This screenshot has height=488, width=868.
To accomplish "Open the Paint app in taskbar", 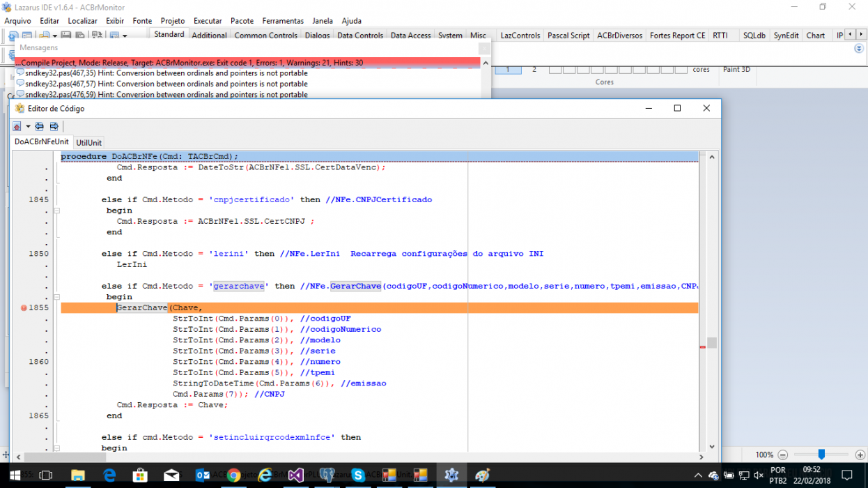I will [483, 475].
